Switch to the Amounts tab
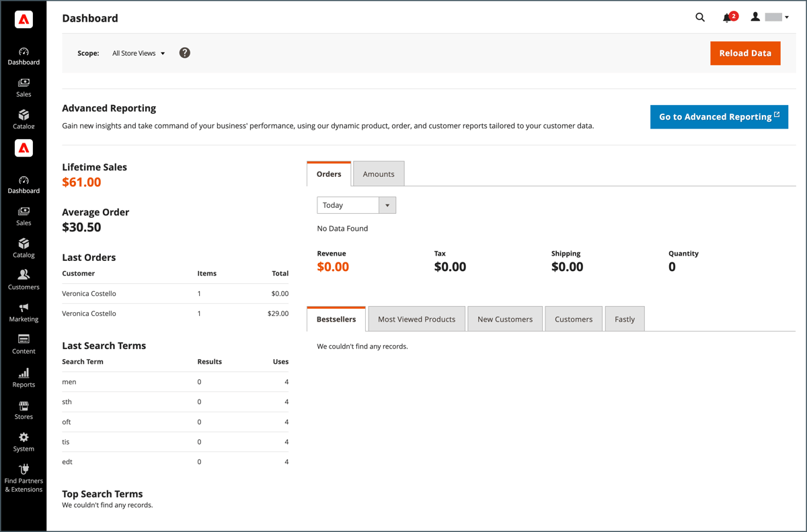 tap(378, 173)
